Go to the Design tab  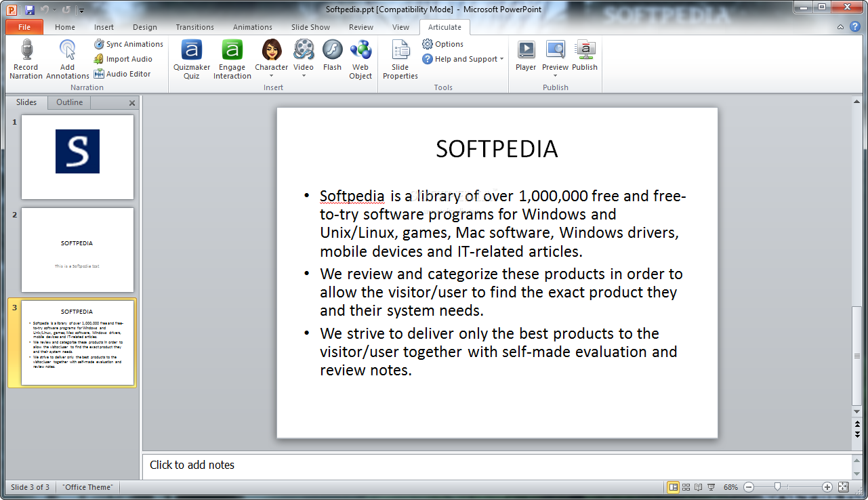[x=145, y=27]
